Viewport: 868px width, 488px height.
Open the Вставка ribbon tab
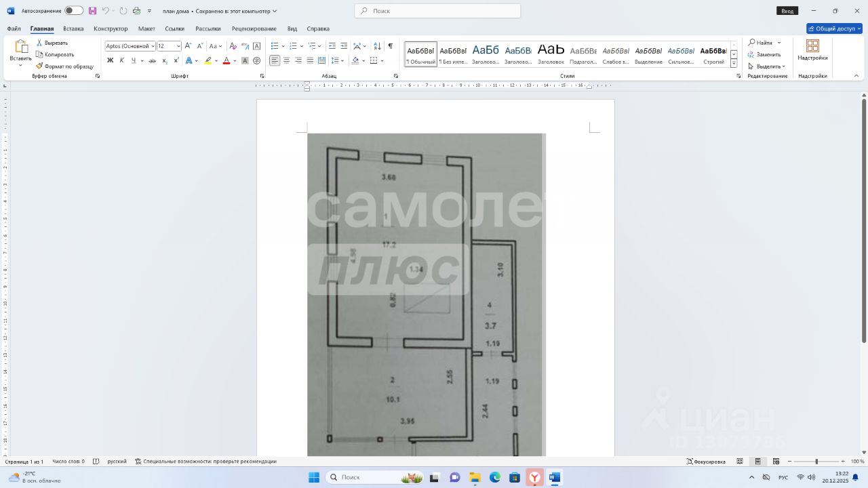click(73, 28)
